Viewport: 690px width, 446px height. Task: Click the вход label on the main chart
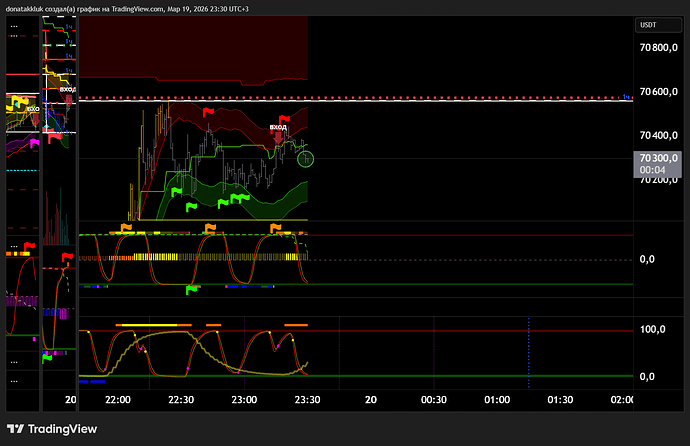280,128
